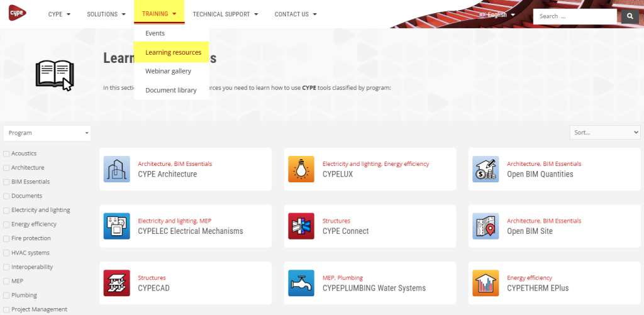This screenshot has height=315, width=644.
Task: Click the CYPELUX light bulb icon
Action: (x=301, y=169)
